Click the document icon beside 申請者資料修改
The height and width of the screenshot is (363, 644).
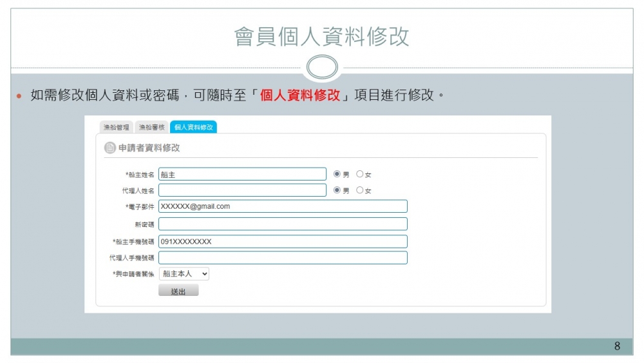(x=110, y=148)
